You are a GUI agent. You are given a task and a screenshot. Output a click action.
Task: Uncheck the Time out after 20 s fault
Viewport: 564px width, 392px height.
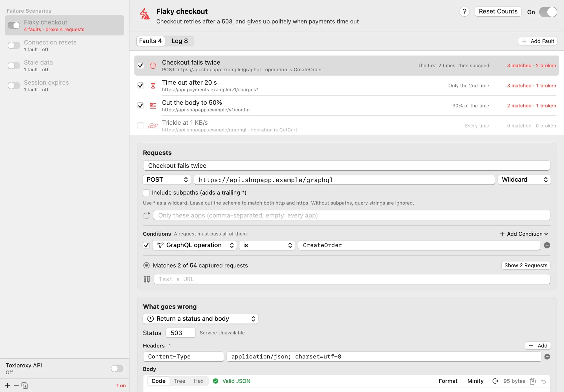coord(140,86)
